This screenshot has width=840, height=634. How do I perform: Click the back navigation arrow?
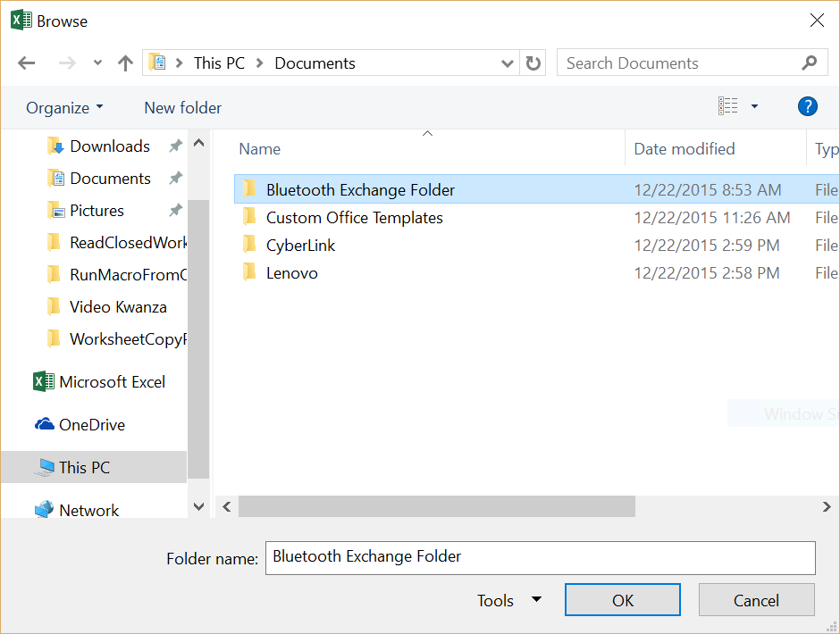click(x=26, y=63)
